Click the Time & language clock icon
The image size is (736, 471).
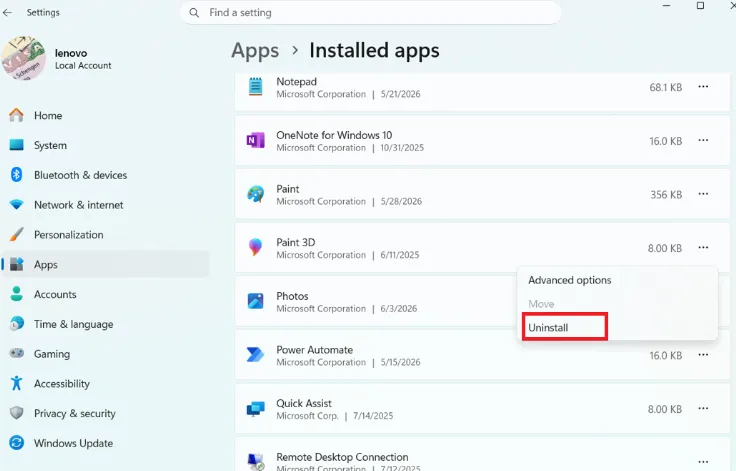(x=16, y=324)
